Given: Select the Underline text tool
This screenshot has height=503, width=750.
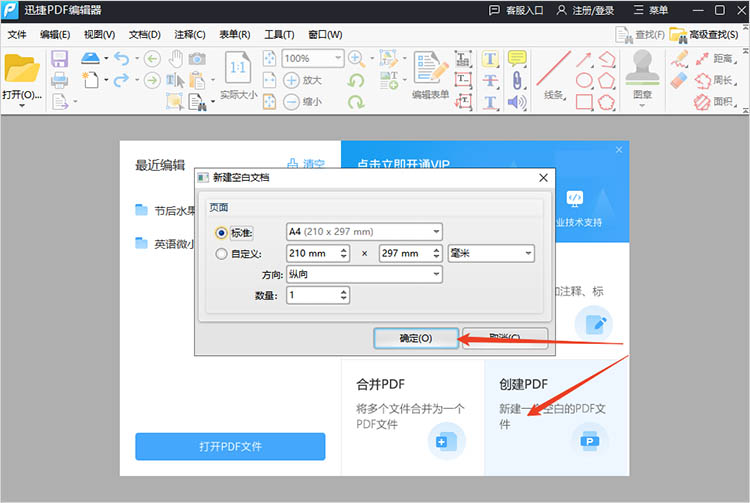Looking at the screenshot, I should (x=490, y=102).
